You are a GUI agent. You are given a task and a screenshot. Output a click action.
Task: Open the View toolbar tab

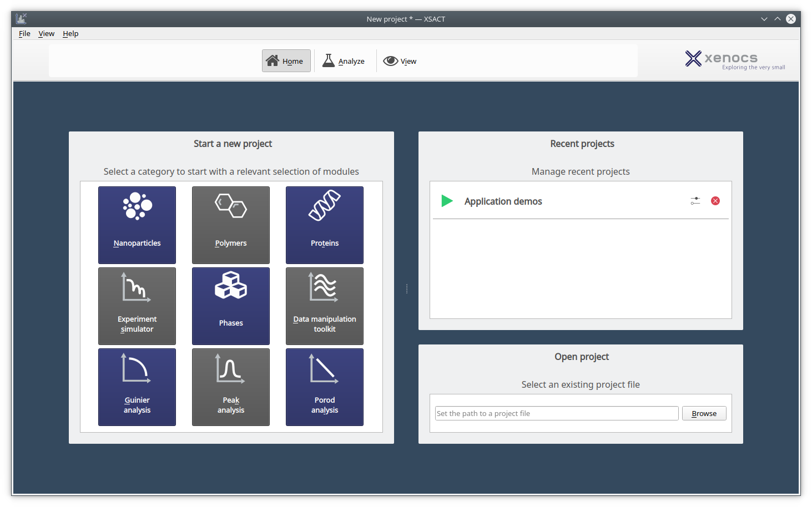[400, 61]
